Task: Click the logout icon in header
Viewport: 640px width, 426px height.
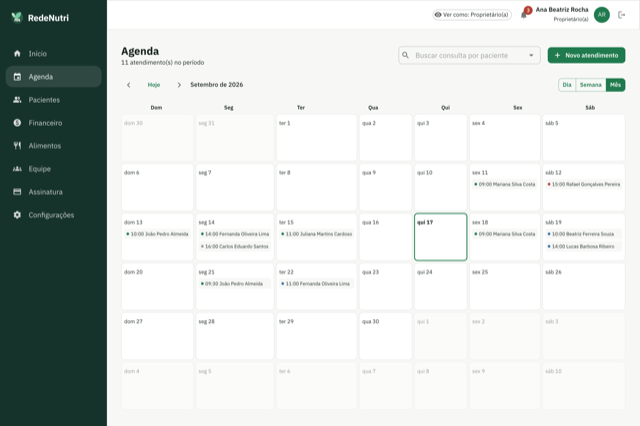Action: [x=622, y=15]
